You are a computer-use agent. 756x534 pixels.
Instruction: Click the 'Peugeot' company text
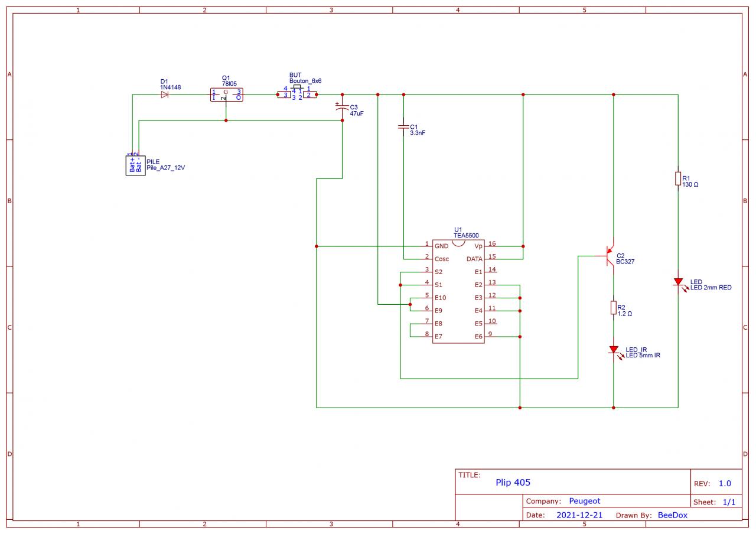(585, 501)
